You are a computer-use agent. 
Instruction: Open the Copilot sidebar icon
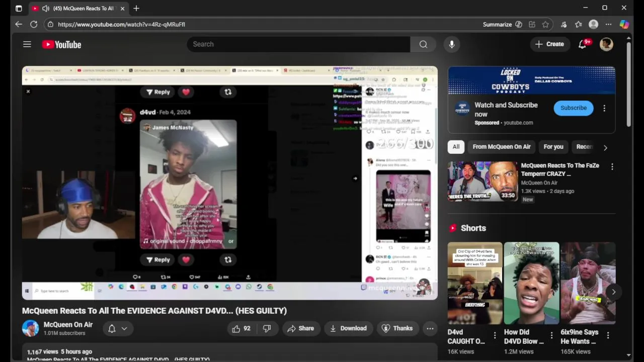[x=624, y=24]
